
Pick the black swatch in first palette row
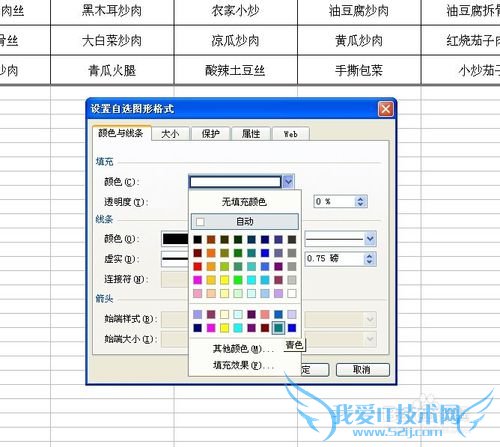[198, 239]
